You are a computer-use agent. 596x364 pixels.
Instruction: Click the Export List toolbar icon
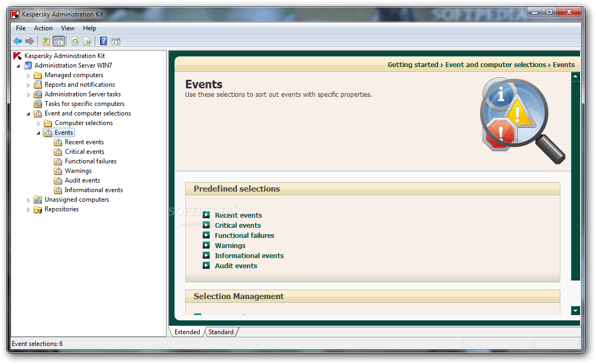point(87,41)
